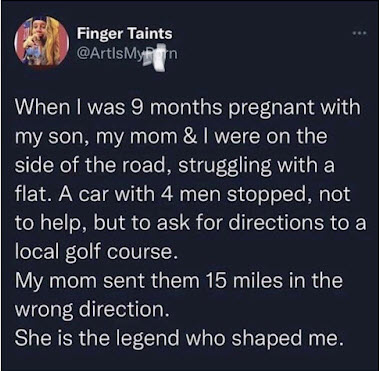This screenshot has width=379, height=371.
Task: Click the 'wrong direction.' line
Action: click(x=90, y=310)
